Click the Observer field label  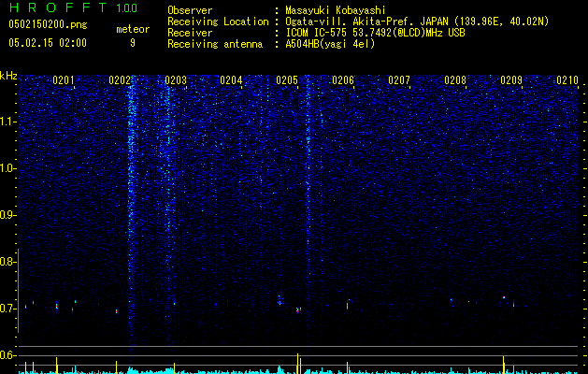pyautogui.click(x=190, y=10)
